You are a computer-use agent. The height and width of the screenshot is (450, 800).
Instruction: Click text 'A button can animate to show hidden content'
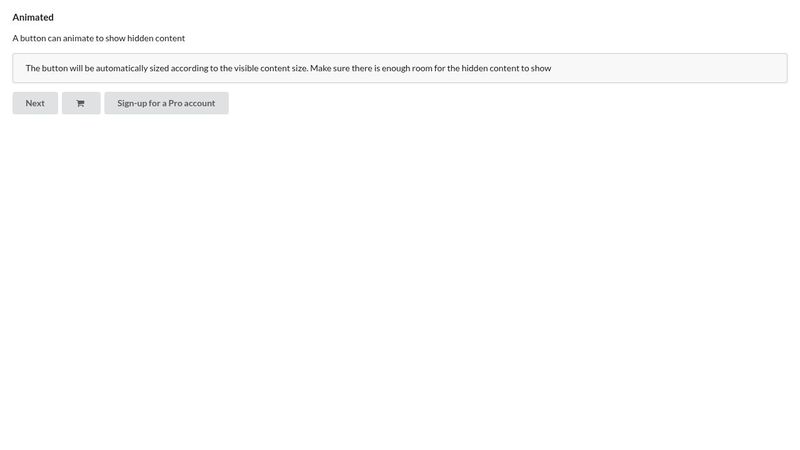point(99,38)
